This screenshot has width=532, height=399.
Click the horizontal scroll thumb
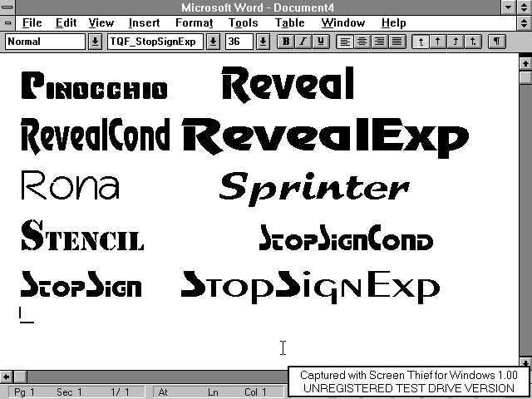[20, 377]
